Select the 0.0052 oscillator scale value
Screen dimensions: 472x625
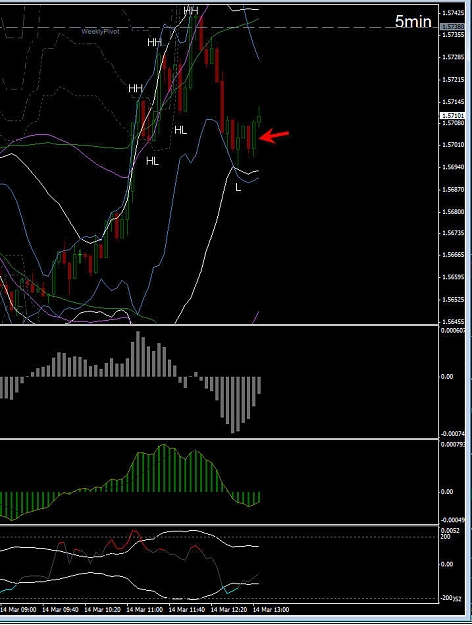click(x=450, y=531)
